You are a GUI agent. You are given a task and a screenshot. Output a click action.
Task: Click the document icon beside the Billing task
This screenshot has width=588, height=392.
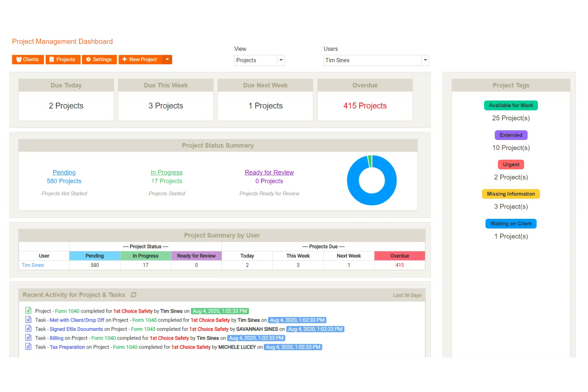click(28, 338)
